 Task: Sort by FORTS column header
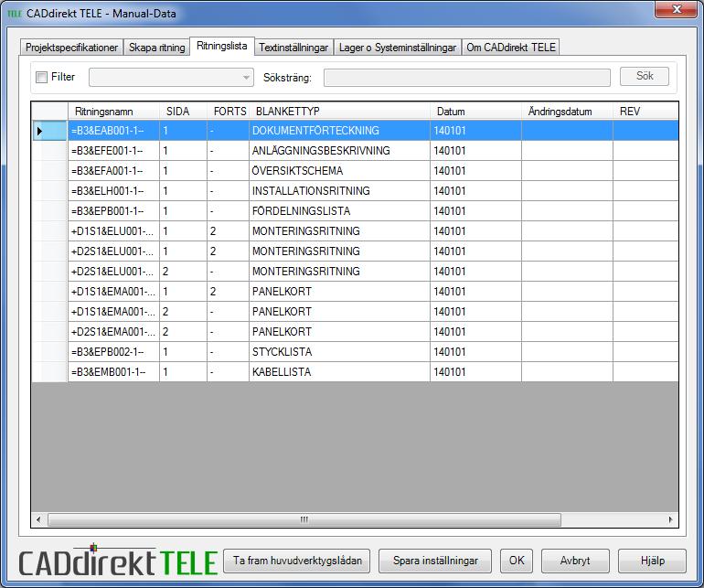tap(228, 112)
